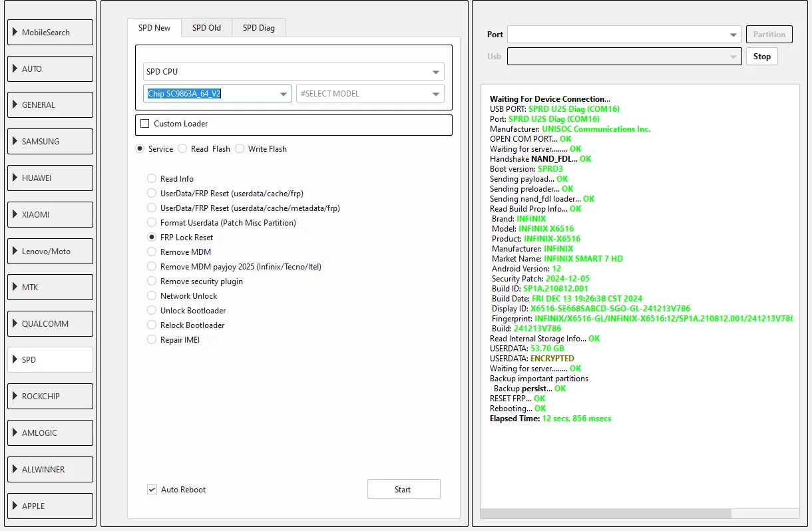The height and width of the screenshot is (531, 812).
Task: Expand the HUAWEI sidebar arrow
Action: pos(15,178)
